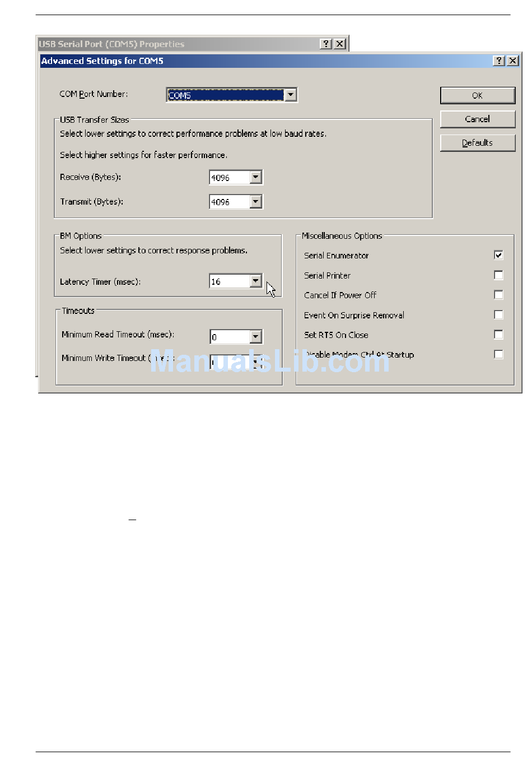Click the OK button

coord(477,95)
